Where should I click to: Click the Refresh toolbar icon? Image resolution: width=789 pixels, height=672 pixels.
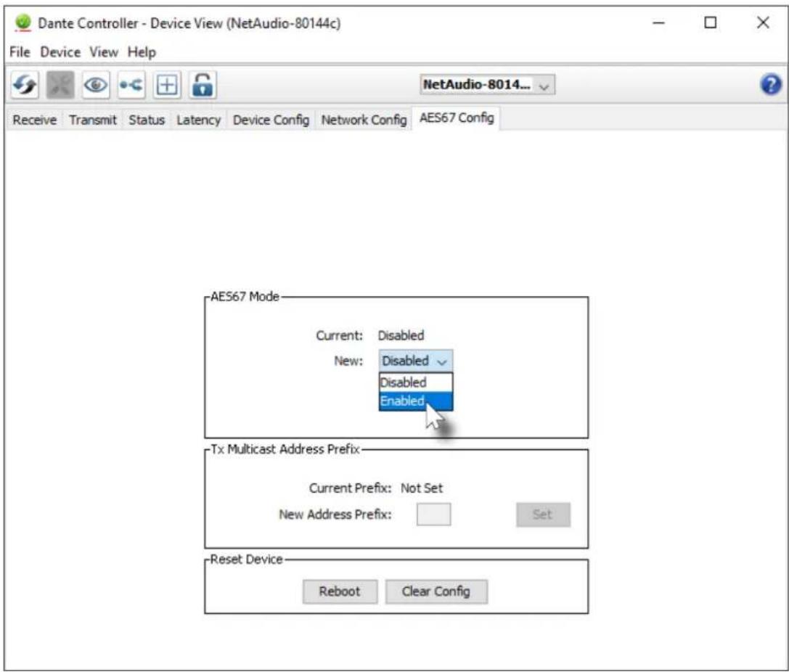(x=25, y=85)
